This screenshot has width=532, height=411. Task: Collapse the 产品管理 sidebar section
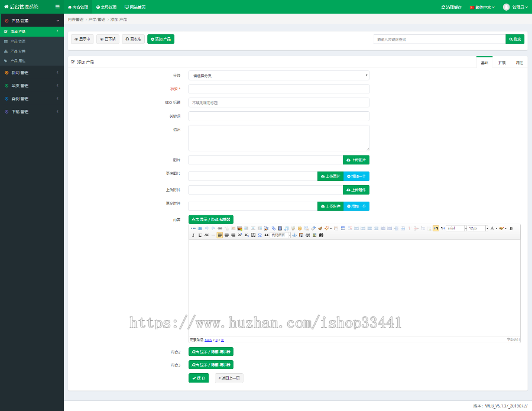coord(32,21)
